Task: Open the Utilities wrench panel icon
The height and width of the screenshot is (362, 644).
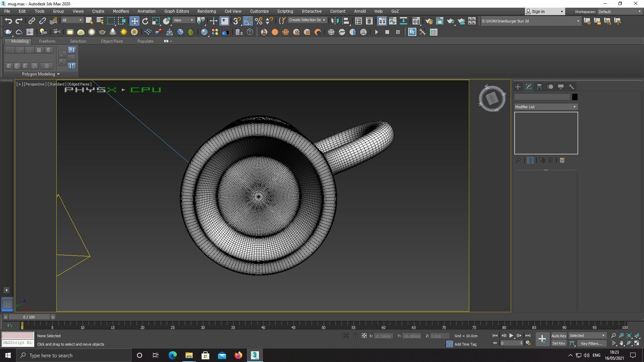Action: (x=572, y=87)
